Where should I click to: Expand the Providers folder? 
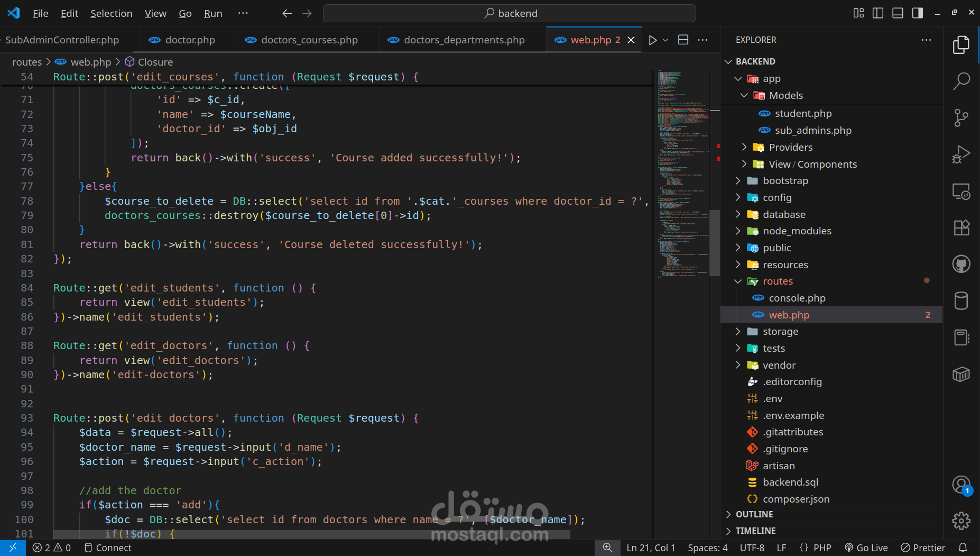pyautogui.click(x=744, y=147)
